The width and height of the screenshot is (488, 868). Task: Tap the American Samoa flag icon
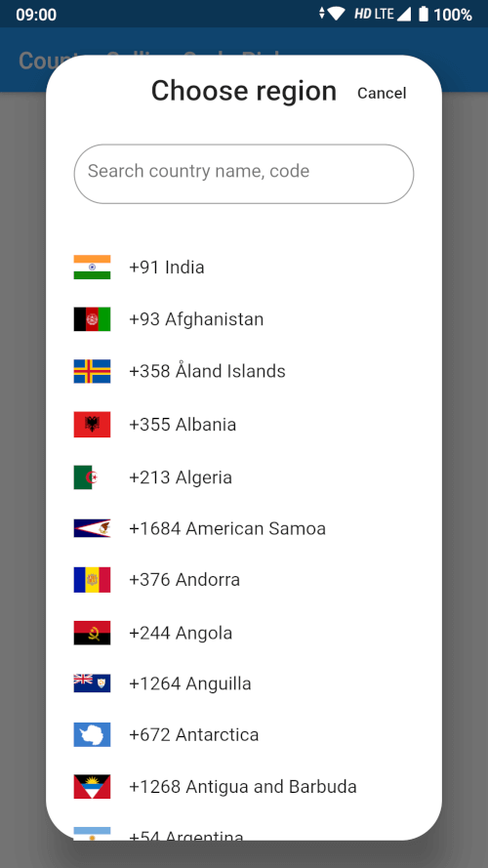point(92,528)
